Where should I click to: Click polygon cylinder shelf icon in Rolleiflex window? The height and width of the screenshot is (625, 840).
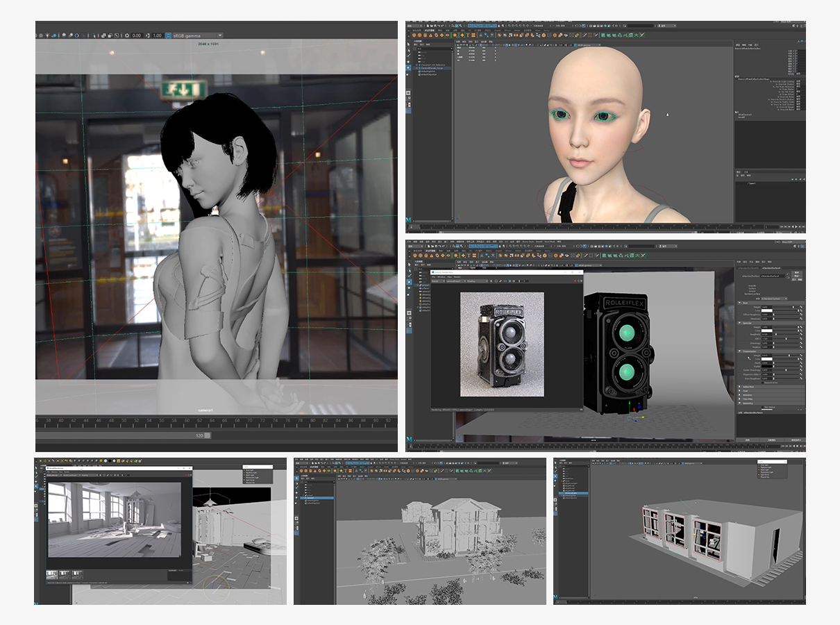point(428,256)
